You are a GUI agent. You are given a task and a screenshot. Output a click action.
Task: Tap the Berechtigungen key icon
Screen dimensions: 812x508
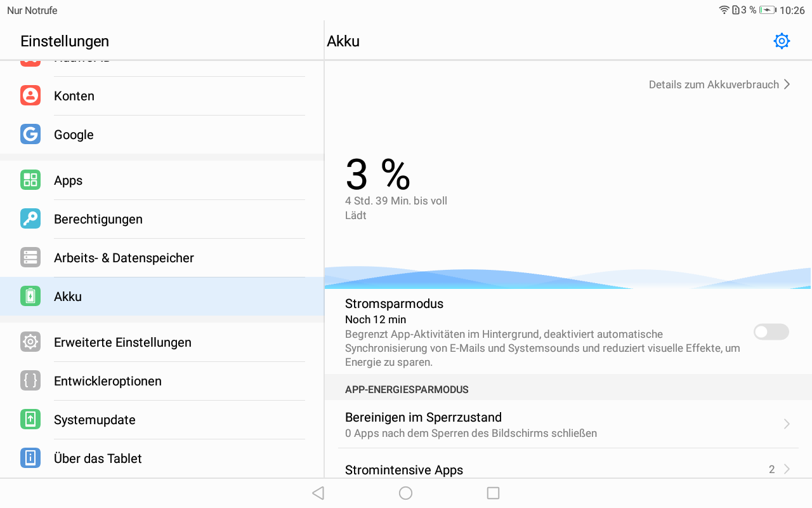pos(30,219)
